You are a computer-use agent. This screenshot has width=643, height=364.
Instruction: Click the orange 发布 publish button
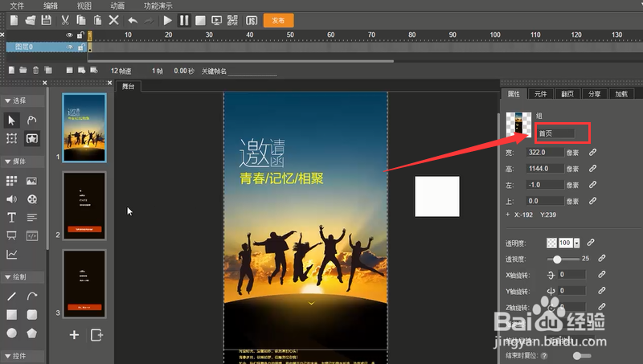[278, 20]
